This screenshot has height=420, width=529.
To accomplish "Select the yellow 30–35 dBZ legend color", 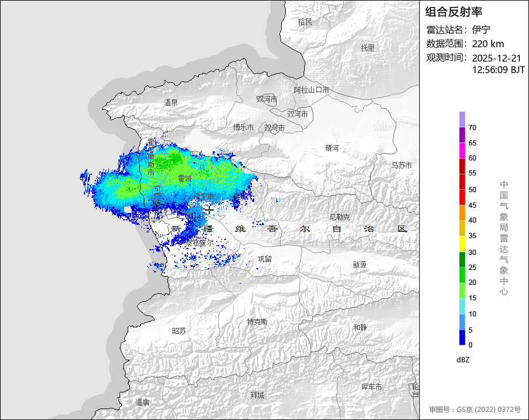I will click(462, 244).
